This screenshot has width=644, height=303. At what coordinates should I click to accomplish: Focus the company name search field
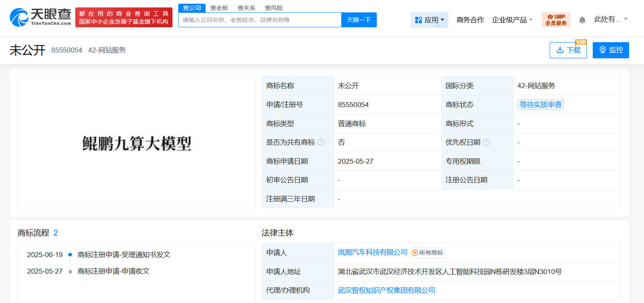point(260,20)
